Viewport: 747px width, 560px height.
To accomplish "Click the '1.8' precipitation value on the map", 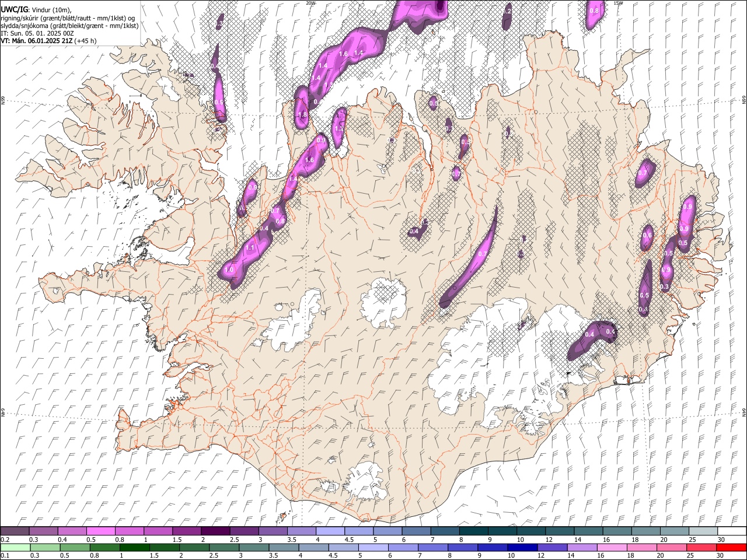I will click(302, 115).
